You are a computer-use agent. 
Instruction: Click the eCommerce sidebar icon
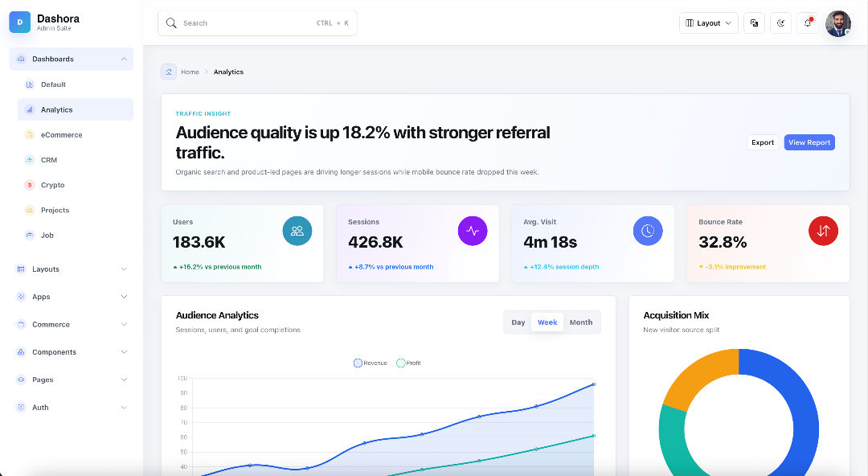30,134
